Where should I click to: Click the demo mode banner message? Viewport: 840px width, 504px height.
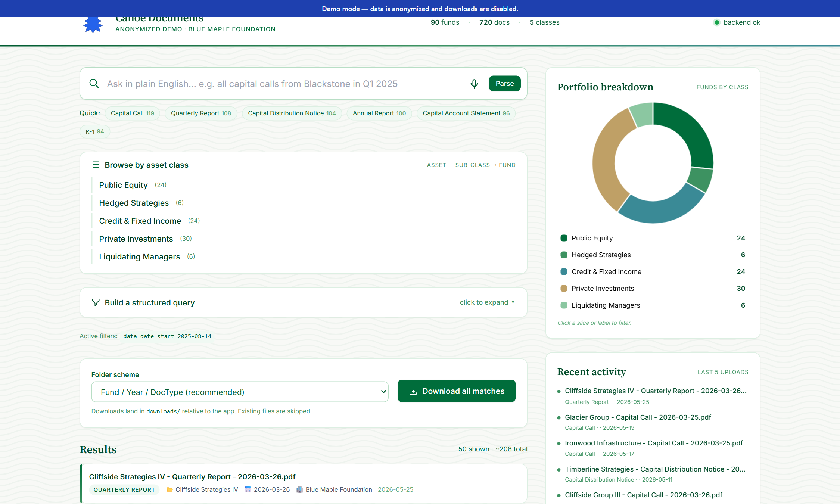pyautogui.click(x=420, y=9)
